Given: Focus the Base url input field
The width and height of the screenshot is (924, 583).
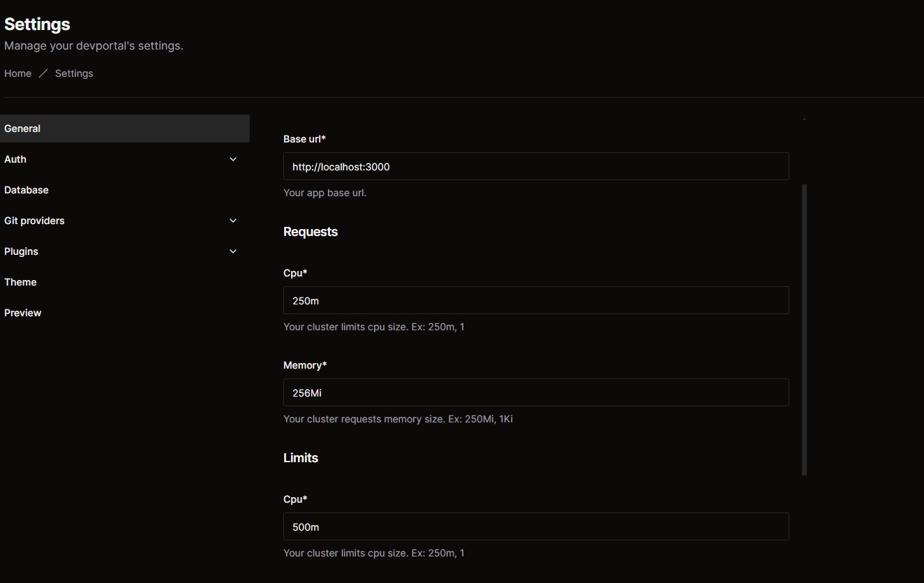Looking at the screenshot, I should [x=535, y=167].
